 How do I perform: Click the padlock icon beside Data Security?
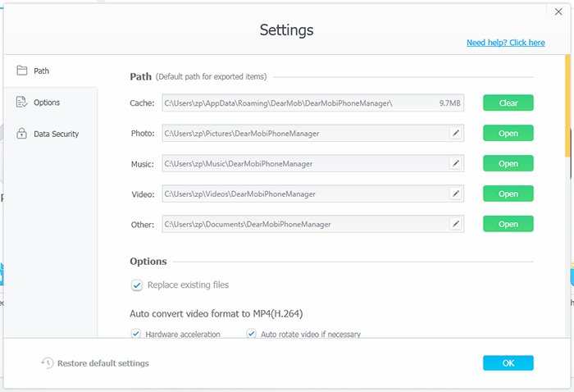pos(21,133)
